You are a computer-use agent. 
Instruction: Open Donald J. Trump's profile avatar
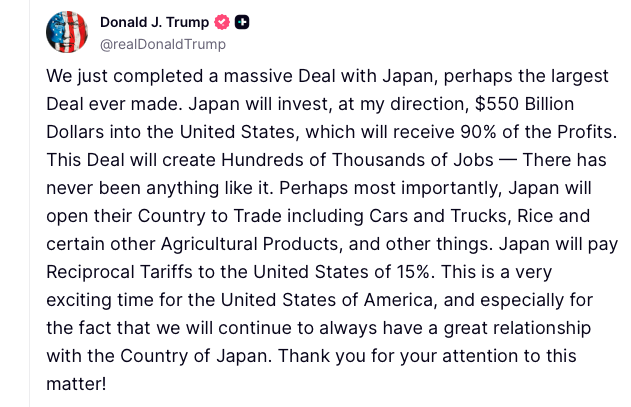[x=67, y=33]
